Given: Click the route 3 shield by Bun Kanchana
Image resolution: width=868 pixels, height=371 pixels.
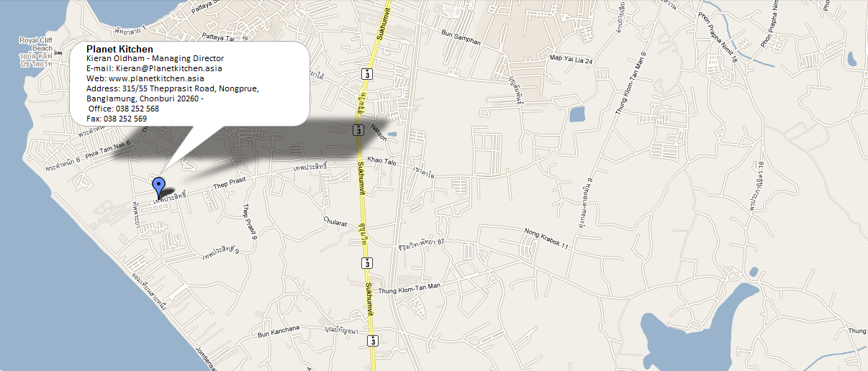Looking at the screenshot, I should tap(372, 340).
